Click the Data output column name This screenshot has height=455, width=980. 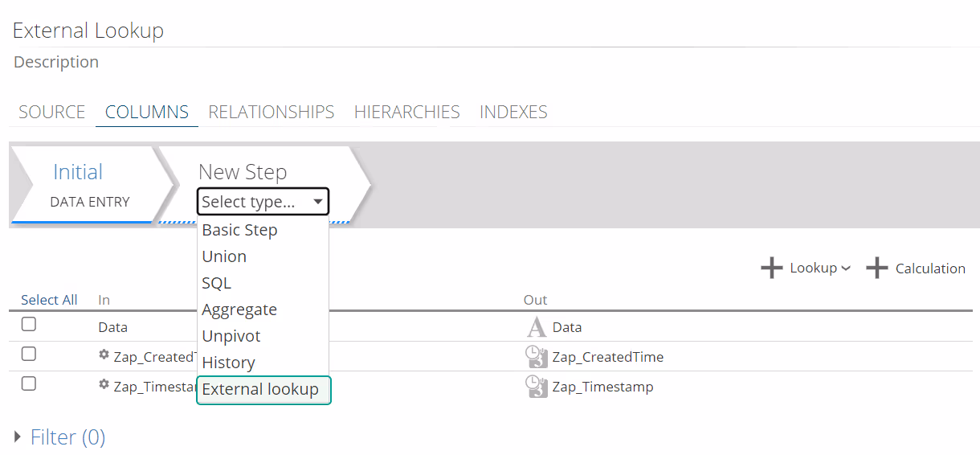click(567, 327)
